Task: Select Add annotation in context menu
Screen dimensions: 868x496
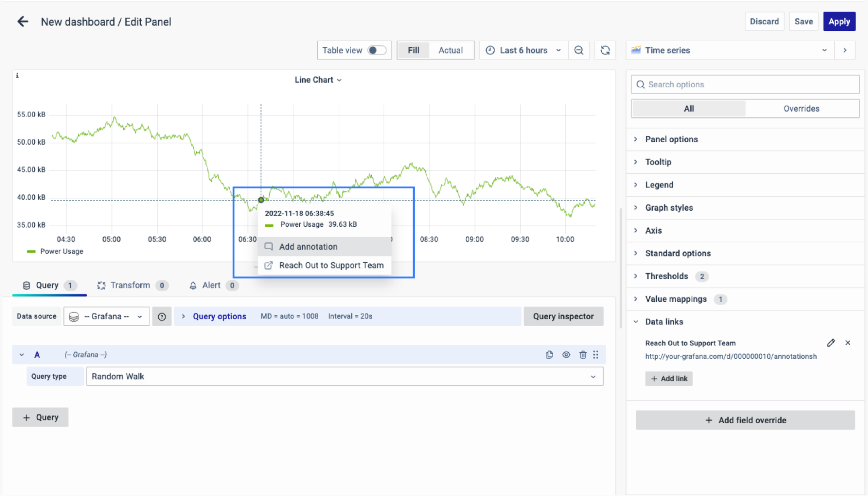Action: [x=308, y=247]
